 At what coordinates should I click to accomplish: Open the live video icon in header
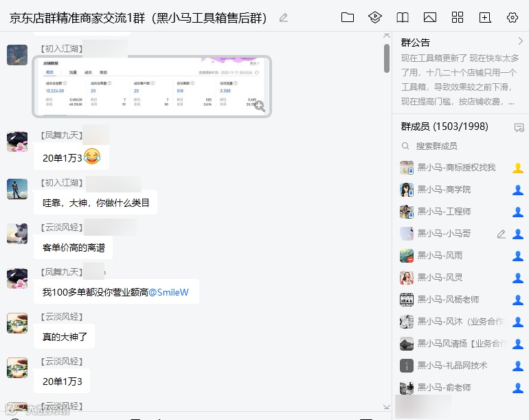click(x=375, y=17)
